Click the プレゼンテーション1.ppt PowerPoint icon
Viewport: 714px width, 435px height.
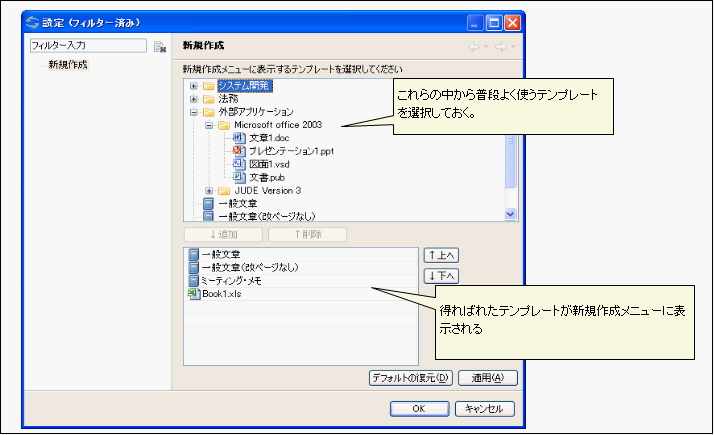point(239,151)
